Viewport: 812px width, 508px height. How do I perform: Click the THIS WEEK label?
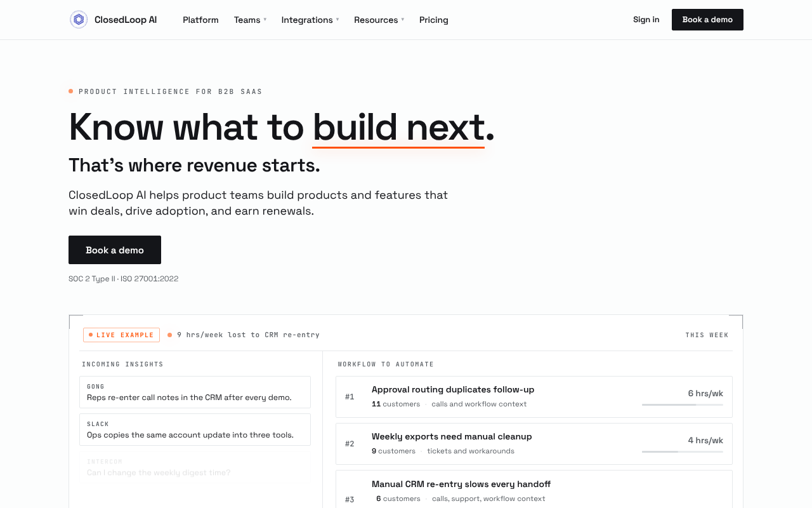click(707, 335)
